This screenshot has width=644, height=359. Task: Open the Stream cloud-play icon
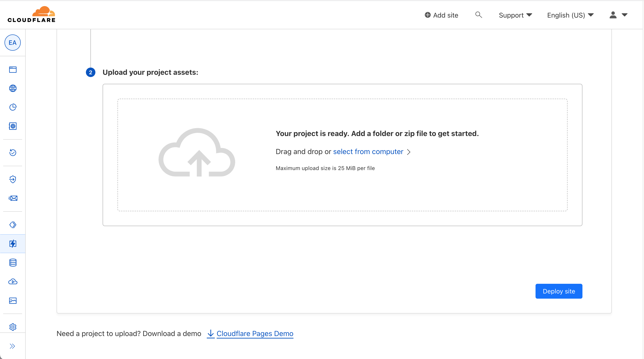click(x=13, y=282)
